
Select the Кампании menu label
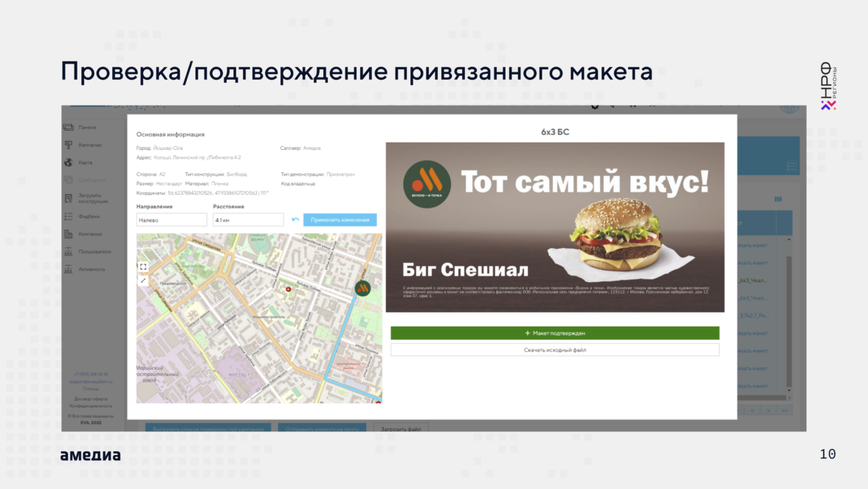click(90, 145)
